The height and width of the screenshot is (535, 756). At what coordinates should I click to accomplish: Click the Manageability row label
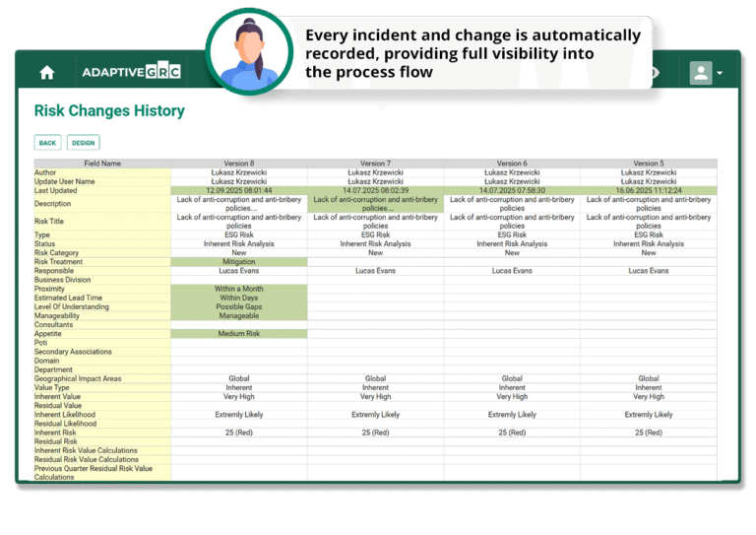pyautogui.click(x=102, y=316)
